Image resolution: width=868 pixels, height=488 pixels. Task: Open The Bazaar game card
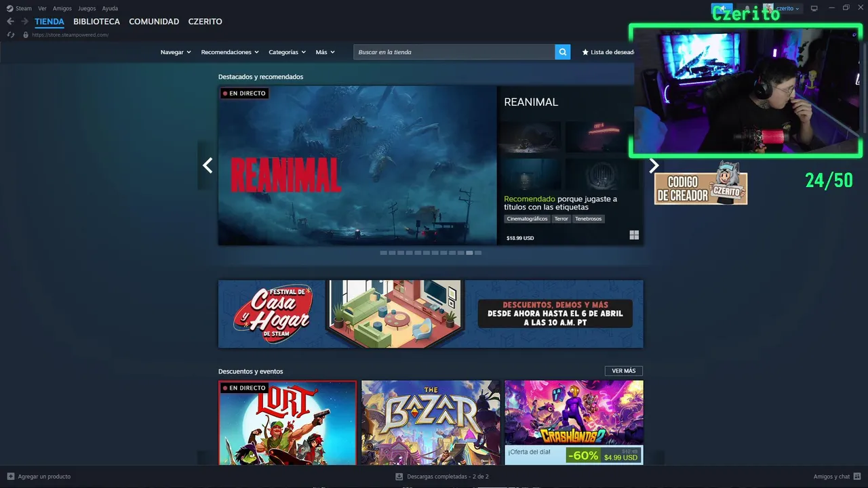pyautogui.click(x=431, y=423)
